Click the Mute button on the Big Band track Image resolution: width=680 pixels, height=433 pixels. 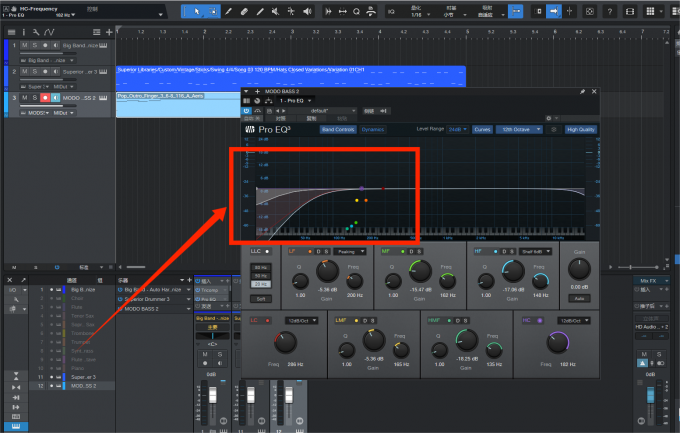click(23, 46)
